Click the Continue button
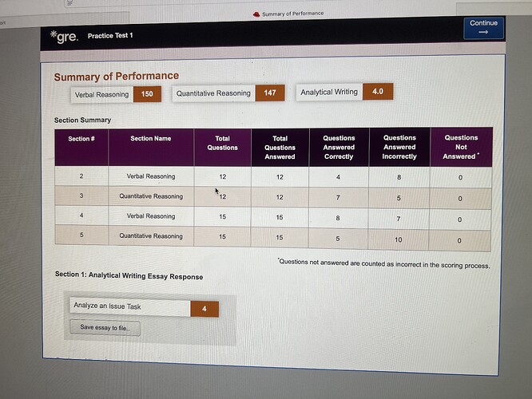 [x=483, y=28]
